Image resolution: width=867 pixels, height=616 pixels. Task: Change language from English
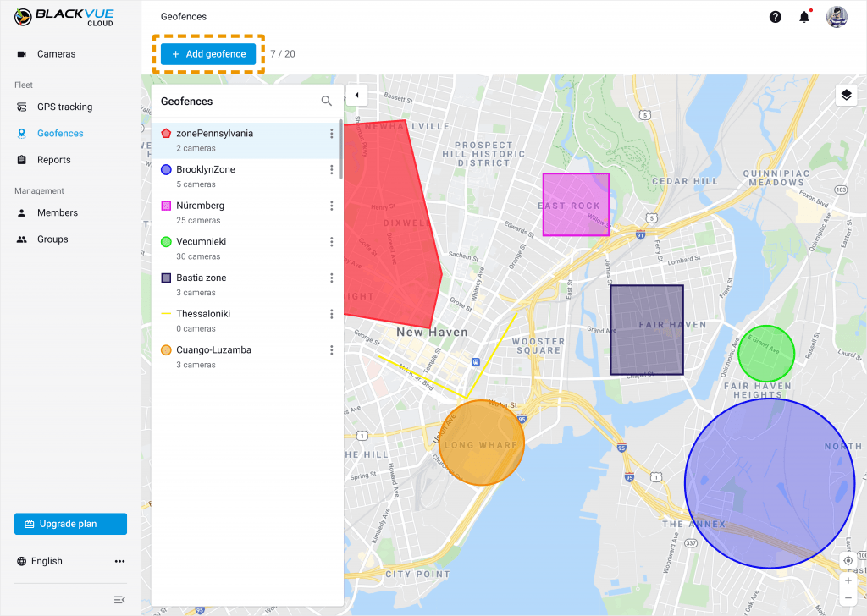(x=47, y=561)
